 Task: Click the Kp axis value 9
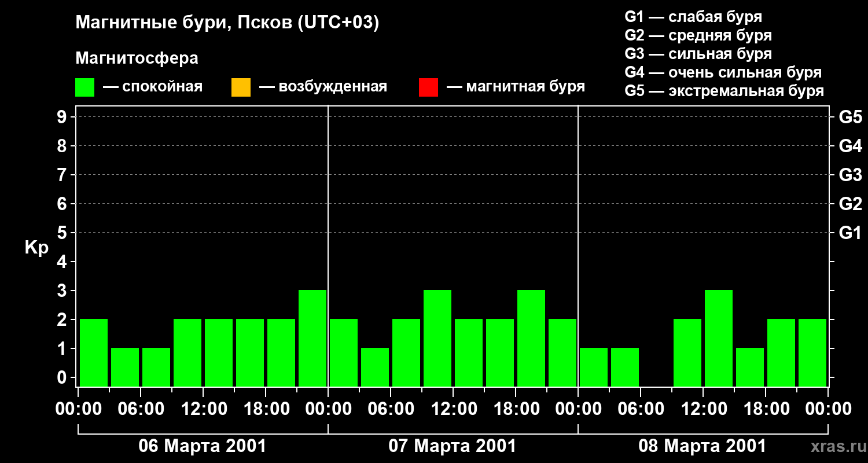point(63,117)
